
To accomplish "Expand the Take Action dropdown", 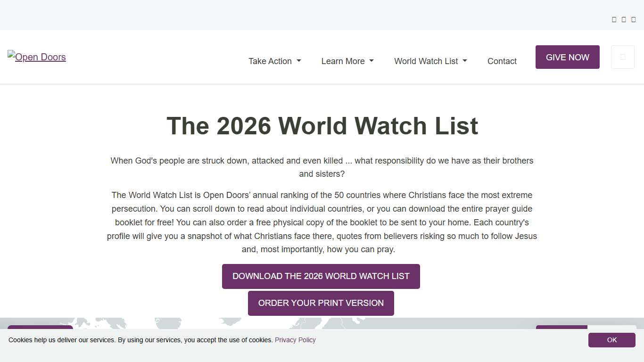I will (x=299, y=61).
